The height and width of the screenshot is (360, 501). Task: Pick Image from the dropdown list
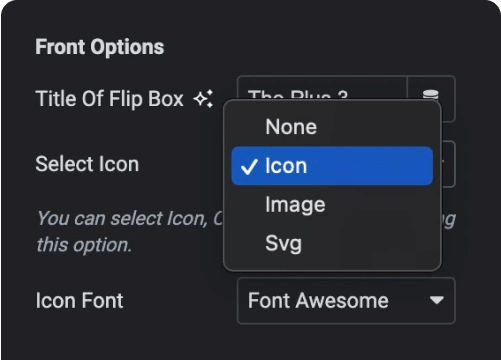pos(332,204)
